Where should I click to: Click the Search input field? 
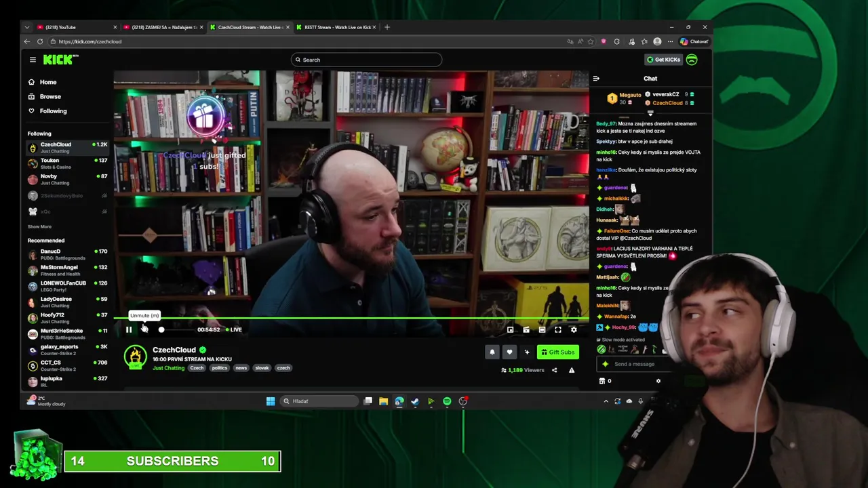coord(366,60)
